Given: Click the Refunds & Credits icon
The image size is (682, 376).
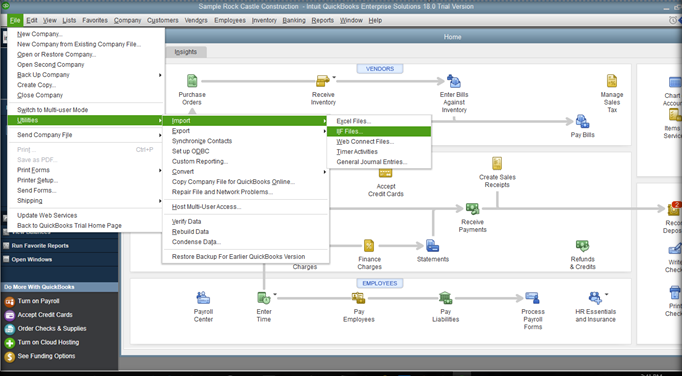Looking at the screenshot, I should point(582,246).
